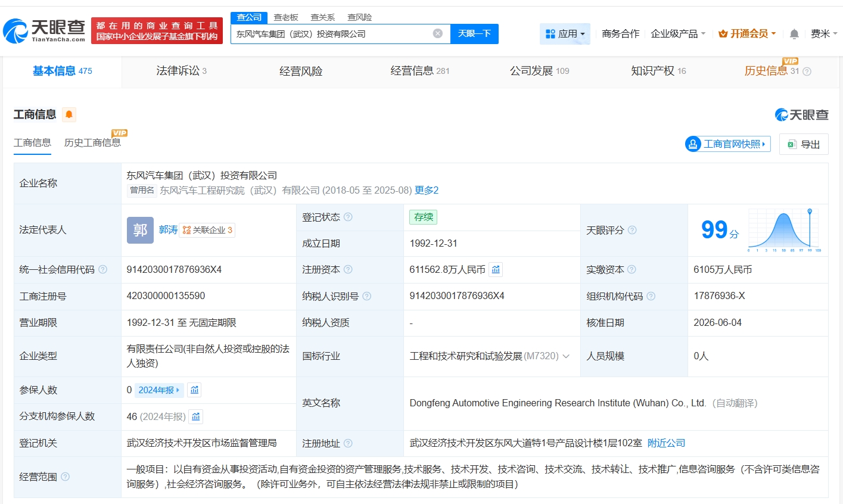
Task: Select approval date 2026-06-04
Action: pos(717,323)
